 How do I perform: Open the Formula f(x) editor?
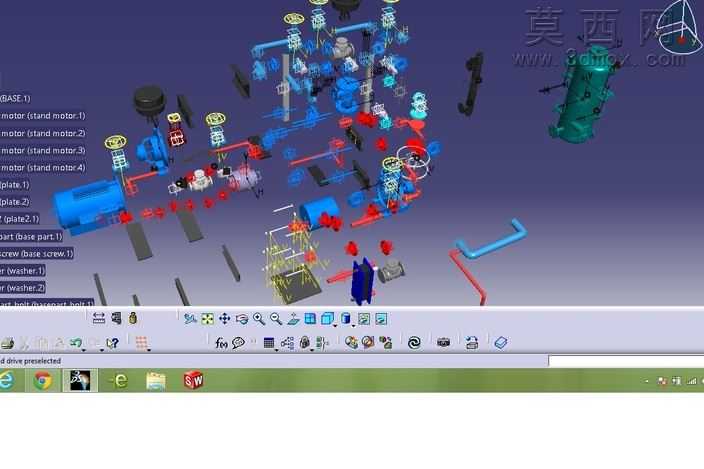221,343
